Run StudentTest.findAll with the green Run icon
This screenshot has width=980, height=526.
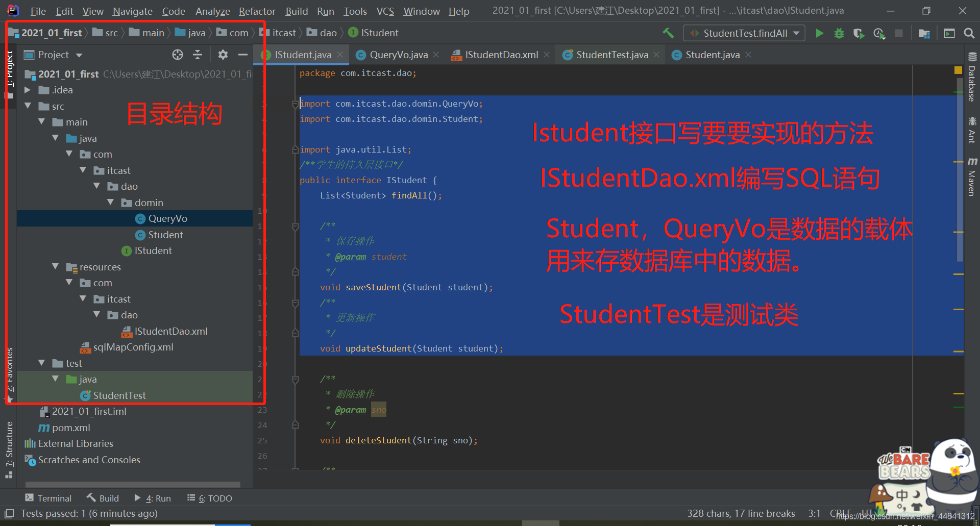[x=819, y=33]
